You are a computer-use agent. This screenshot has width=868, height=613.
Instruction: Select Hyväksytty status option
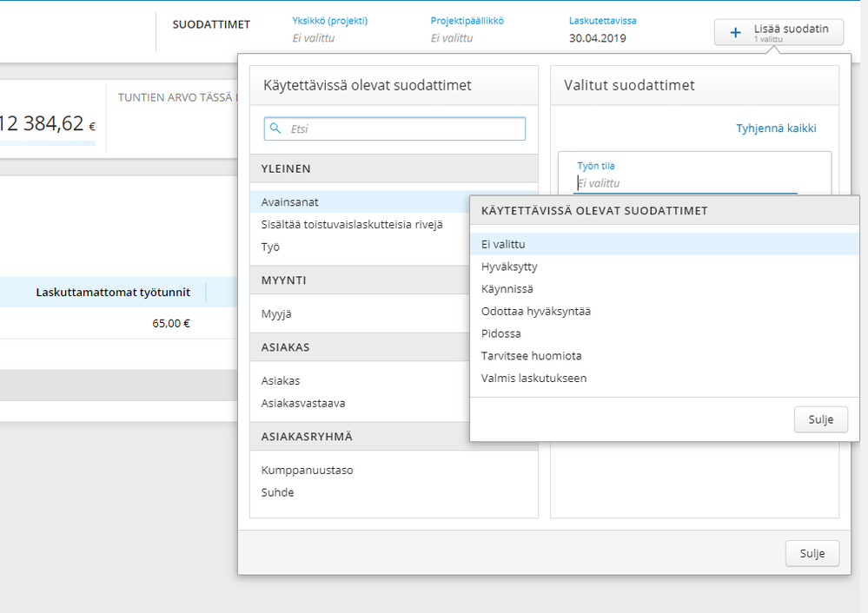click(665, 267)
